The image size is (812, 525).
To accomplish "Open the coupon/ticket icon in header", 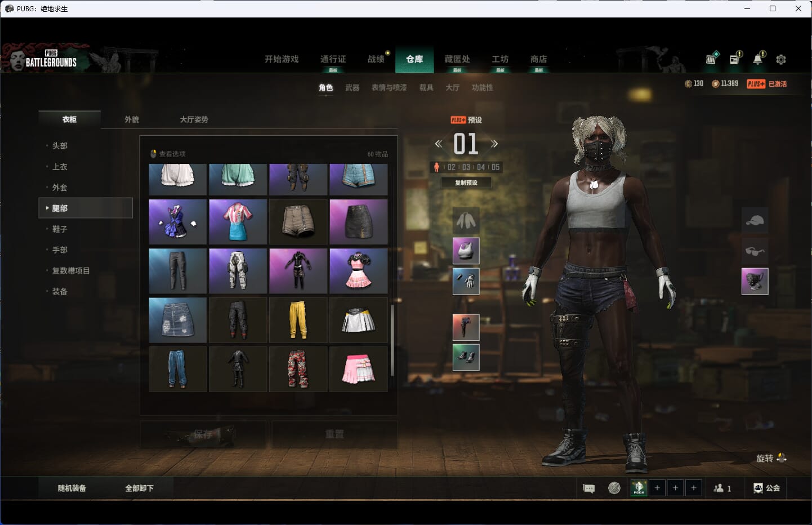I will tap(712, 59).
